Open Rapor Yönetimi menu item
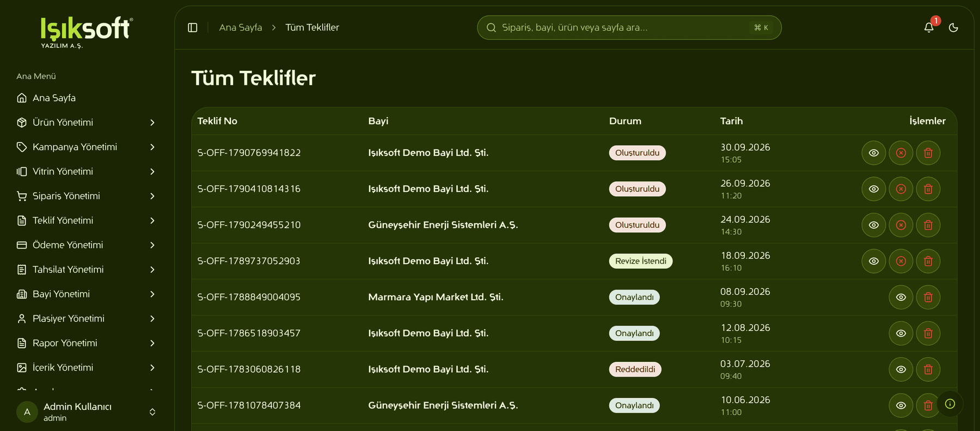980x431 pixels. click(87, 343)
